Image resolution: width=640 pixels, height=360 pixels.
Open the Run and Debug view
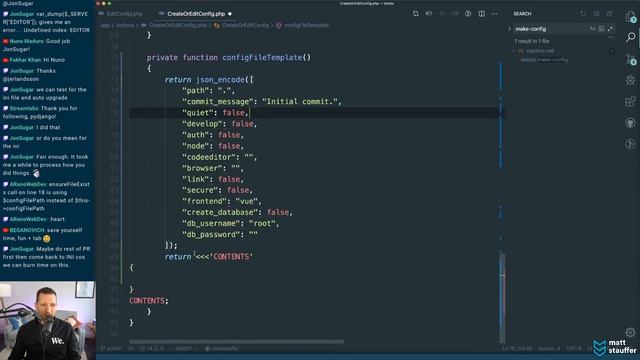tap(631, 80)
